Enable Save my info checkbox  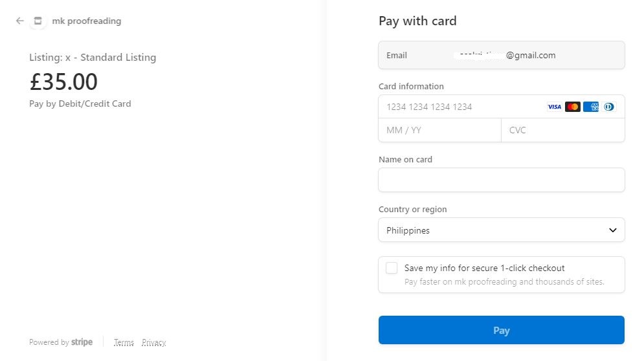click(392, 268)
